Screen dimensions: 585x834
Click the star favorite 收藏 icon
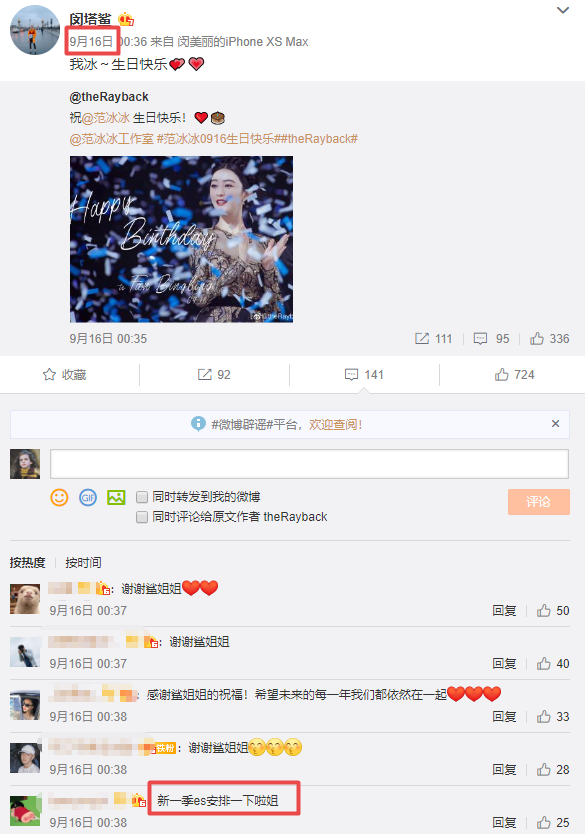pyautogui.click(x=49, y=374)
